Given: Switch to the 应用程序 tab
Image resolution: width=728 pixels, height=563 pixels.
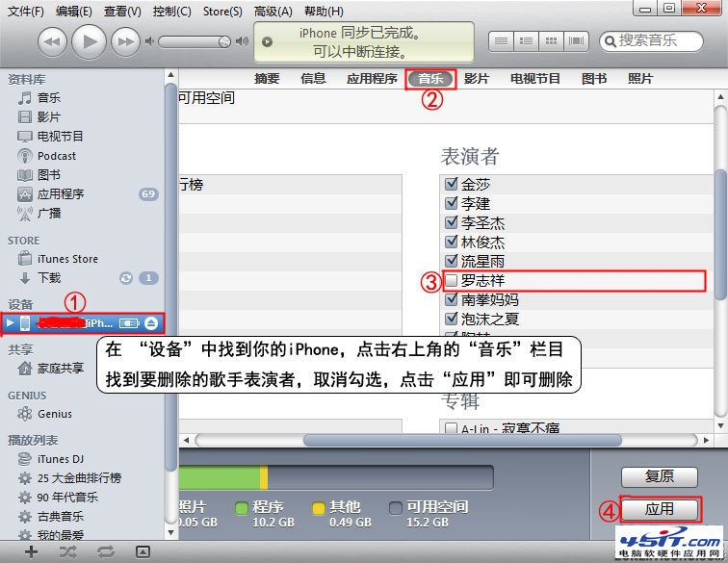Looking at the screenshot, I should (x=372, y=79).
